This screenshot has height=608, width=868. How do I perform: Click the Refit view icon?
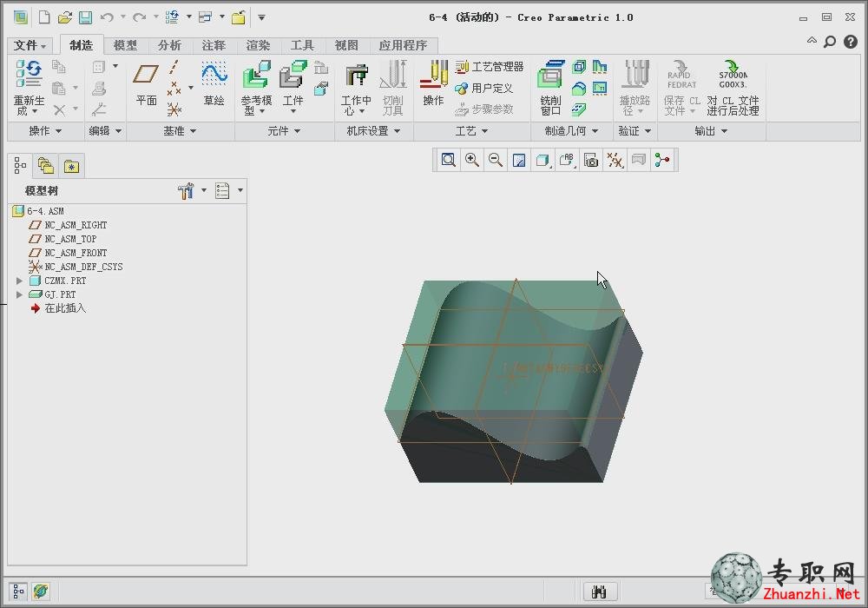[448, 160]
